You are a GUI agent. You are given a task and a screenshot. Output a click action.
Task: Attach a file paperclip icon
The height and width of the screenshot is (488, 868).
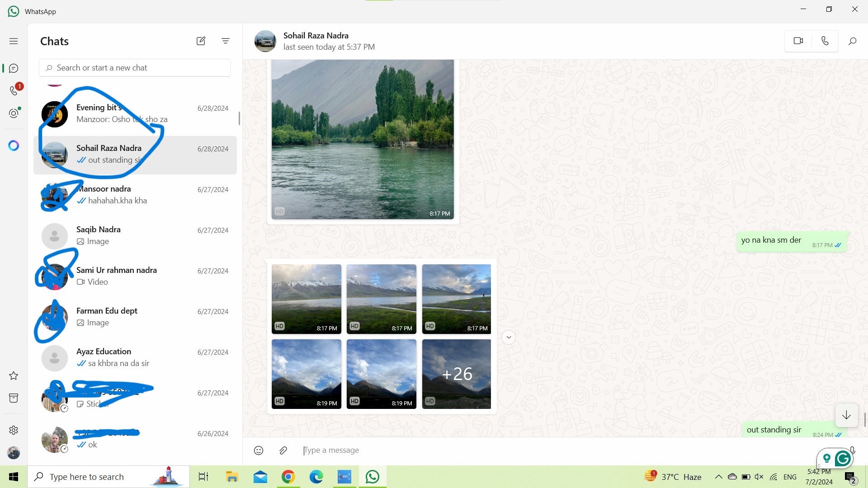(283, 450)
